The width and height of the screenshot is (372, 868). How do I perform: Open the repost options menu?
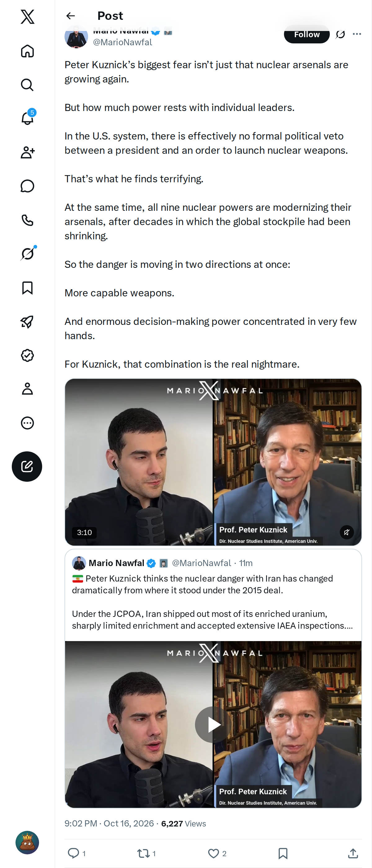(143, 853)
